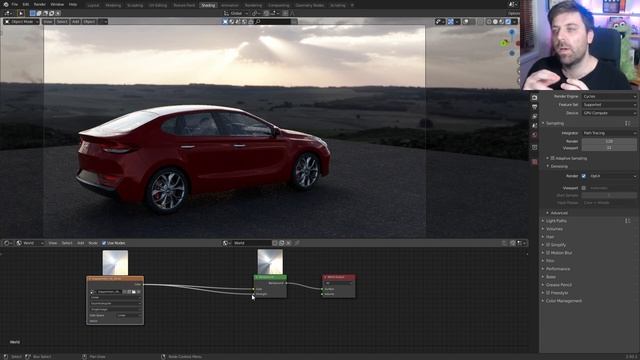Open the render denoiser OptiX dropdown

tap(612, 176)
